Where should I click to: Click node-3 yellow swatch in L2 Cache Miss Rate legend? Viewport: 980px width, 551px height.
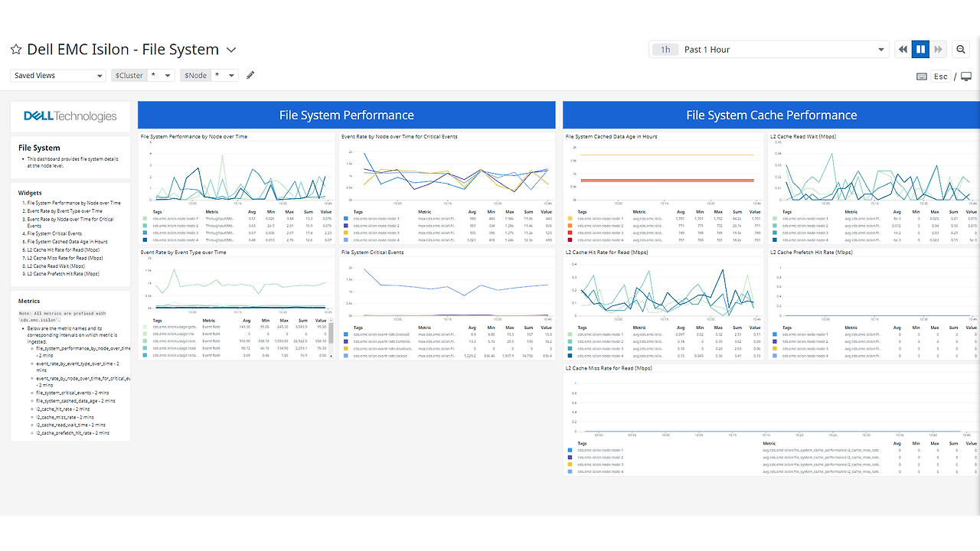pyautogui.click(x=570, y=465)
